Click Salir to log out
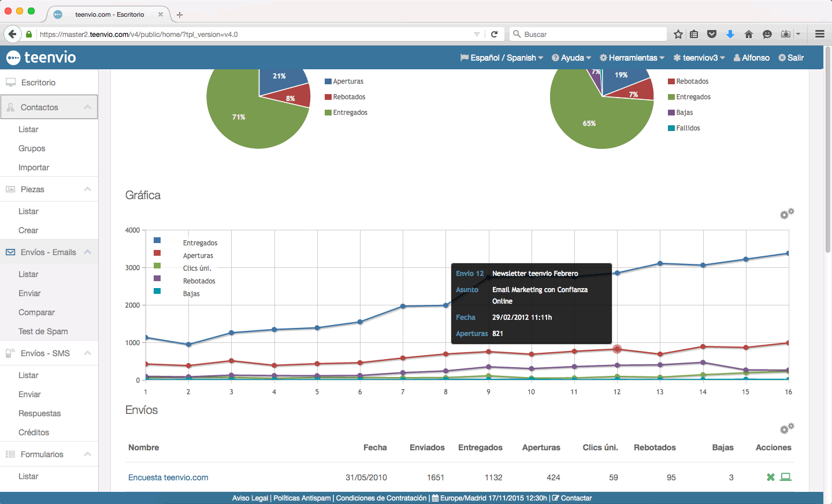This screenshot has width=832, height=504. point(791,58)
